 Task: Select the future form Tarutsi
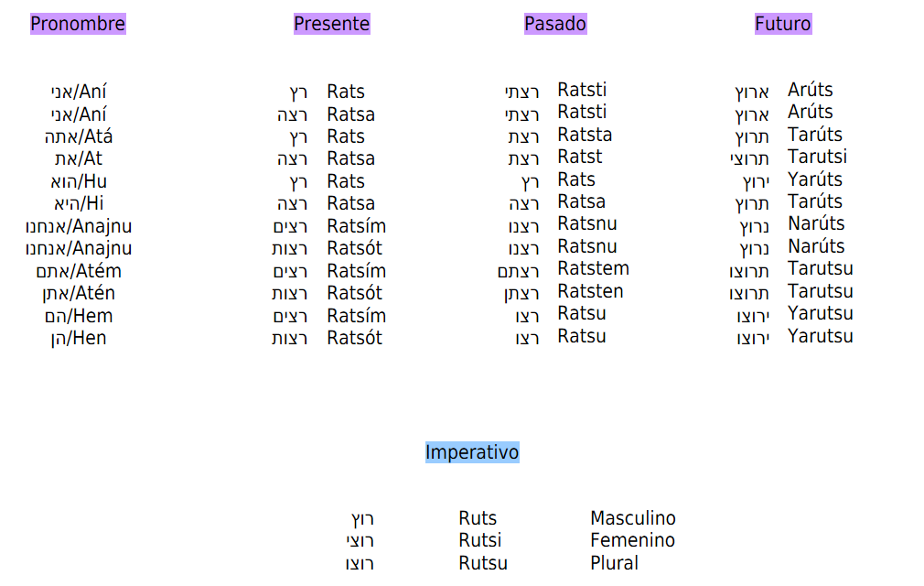point(817,157)
